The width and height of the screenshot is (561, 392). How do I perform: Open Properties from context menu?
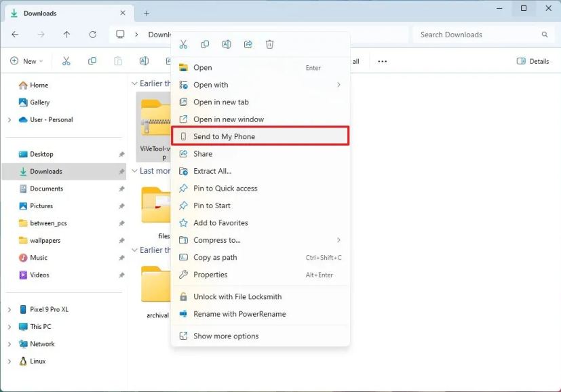(x=260, y=275)
